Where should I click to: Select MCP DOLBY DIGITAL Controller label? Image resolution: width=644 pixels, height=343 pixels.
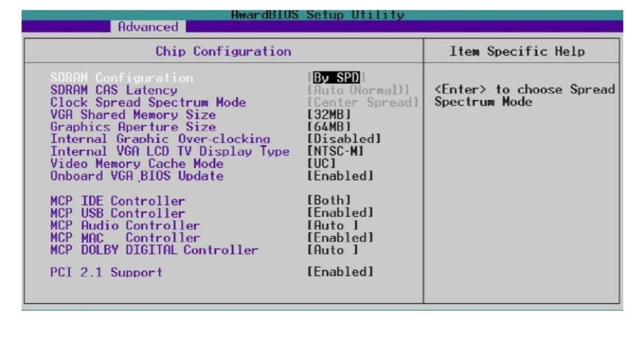155,250
